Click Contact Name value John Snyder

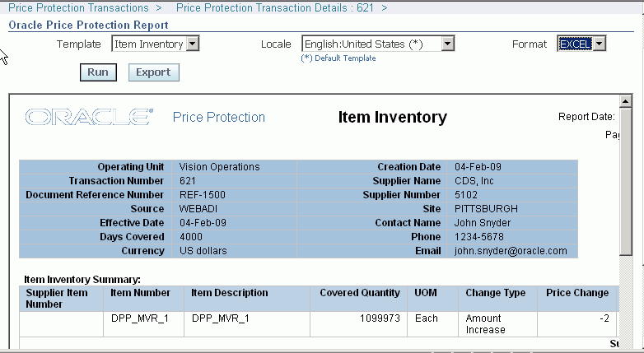point(483,223)
